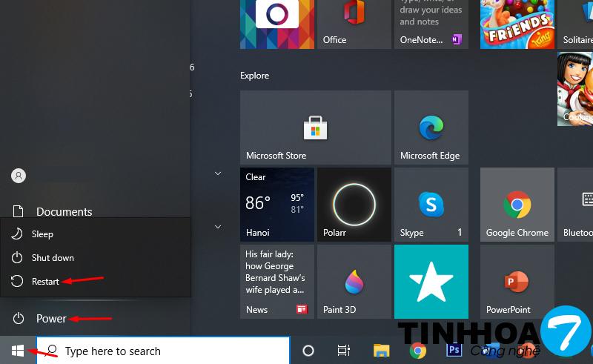Click the taskbar search box

coord(163,351)
